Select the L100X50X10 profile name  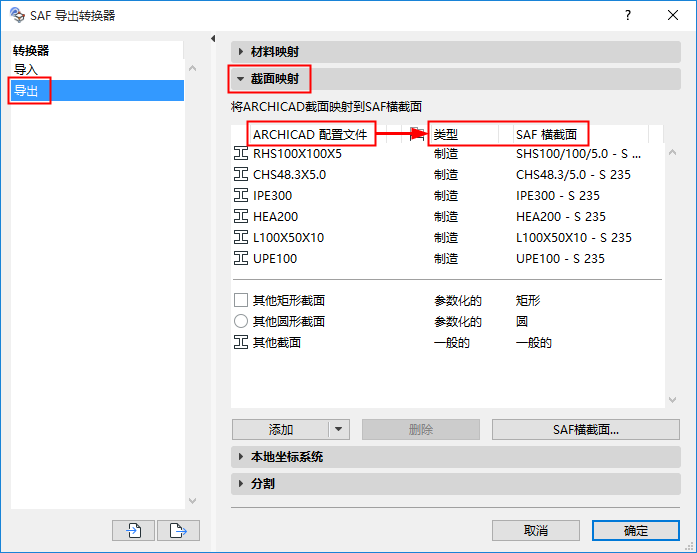coord(288,237)
